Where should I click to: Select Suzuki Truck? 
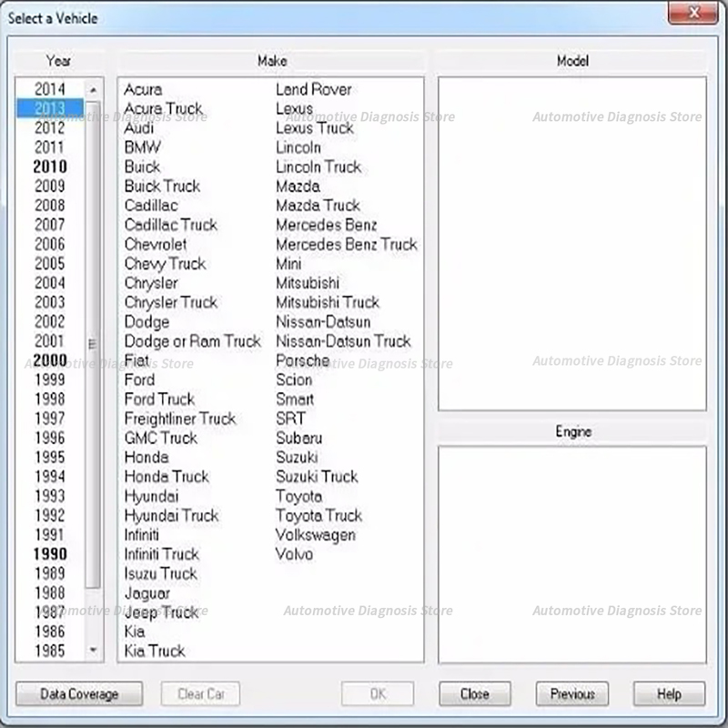pyautogui.click(x=317, y=476)
